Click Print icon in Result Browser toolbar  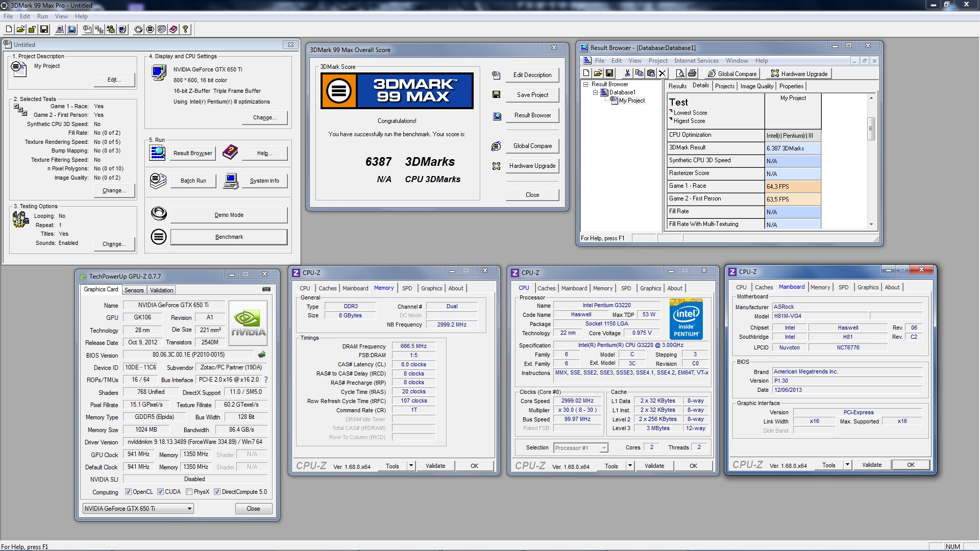coord(692,73)
